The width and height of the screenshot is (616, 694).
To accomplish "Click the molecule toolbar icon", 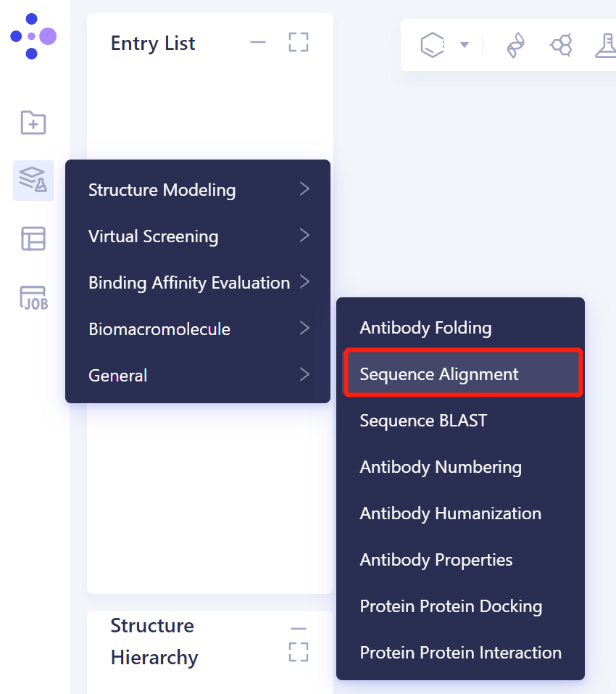I will click(x=561, y=45).
